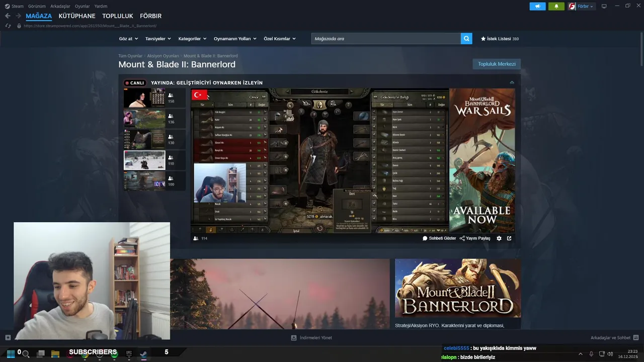Click the blue store search magnifier button
The height and width of the screenshot is (362, 644).
click(466, 39)
